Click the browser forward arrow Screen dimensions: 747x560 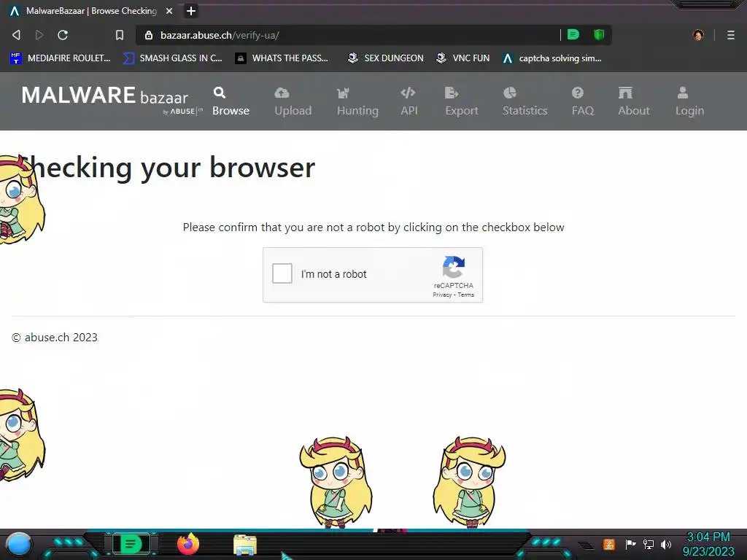(x=39, y=35)
